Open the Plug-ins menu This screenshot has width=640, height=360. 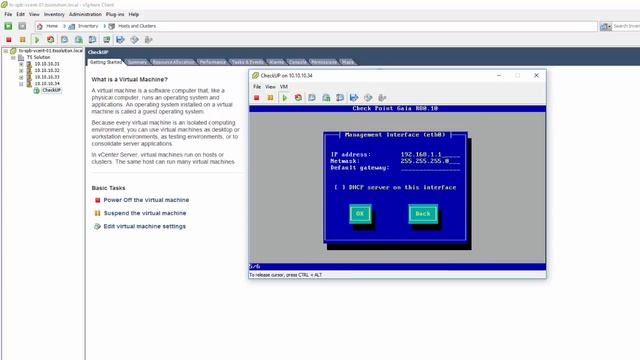(115, 14)
